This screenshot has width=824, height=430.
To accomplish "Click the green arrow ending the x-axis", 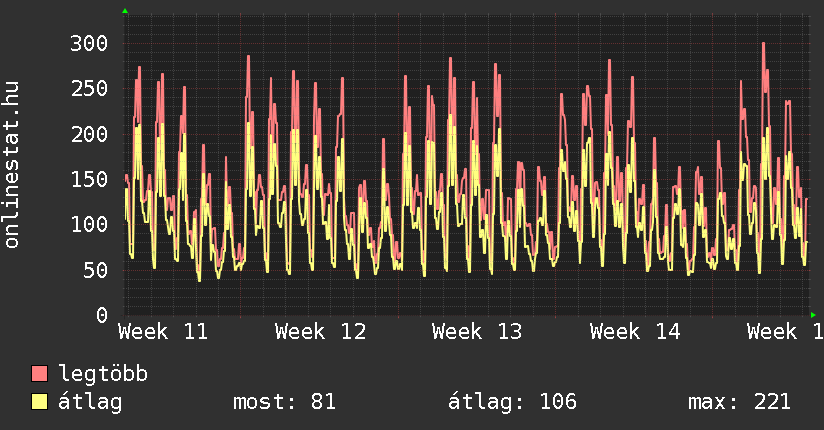I will point(813,314).
